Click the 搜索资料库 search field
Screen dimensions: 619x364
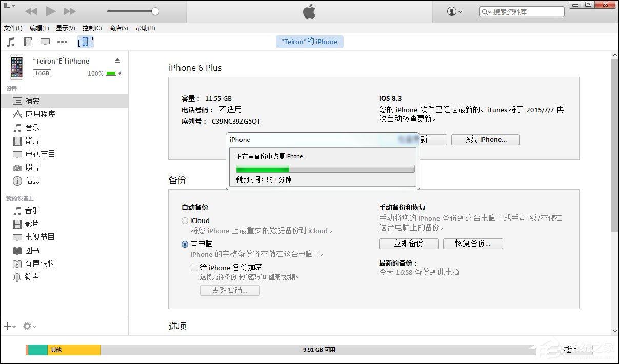521,11
